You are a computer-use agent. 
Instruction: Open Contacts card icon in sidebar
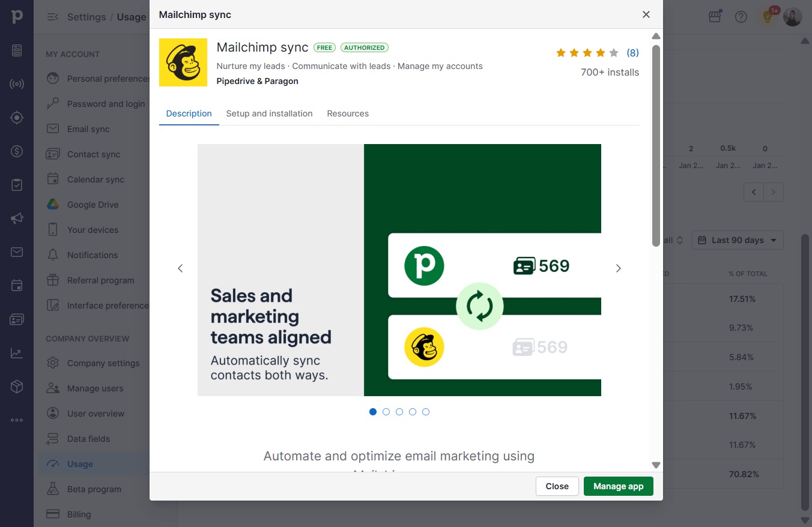coord(17,319)
